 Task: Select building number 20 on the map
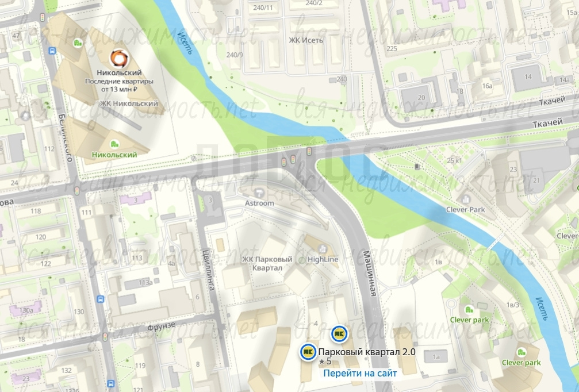coord(421,98)
